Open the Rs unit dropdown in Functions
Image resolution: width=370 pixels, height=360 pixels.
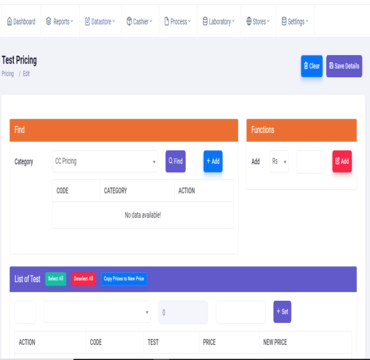point(279,161)
